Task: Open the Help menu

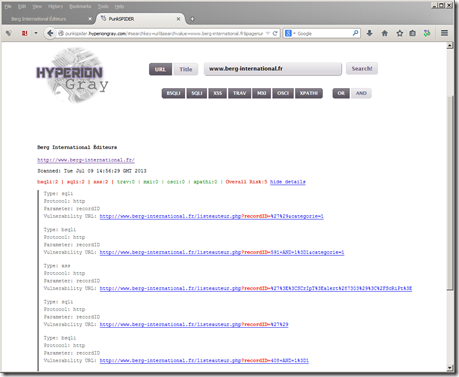Action: 119,6
